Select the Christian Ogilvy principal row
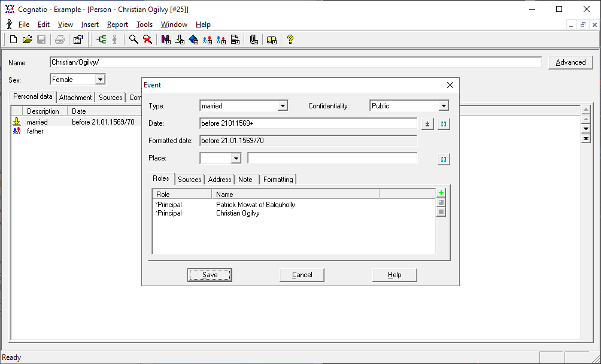This screenshot has height=364, width=601. click(x=293, y=213)
